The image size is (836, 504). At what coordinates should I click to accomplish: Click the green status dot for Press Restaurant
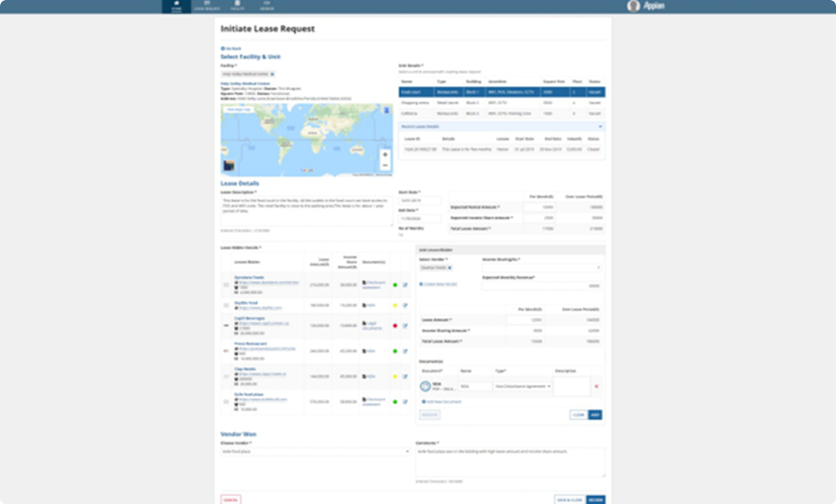tap(395, 351)
